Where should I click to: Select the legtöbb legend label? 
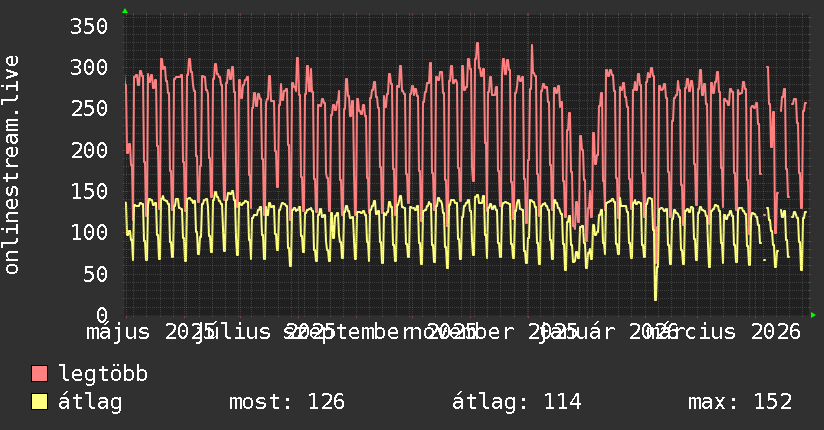[x=103, y=373]
